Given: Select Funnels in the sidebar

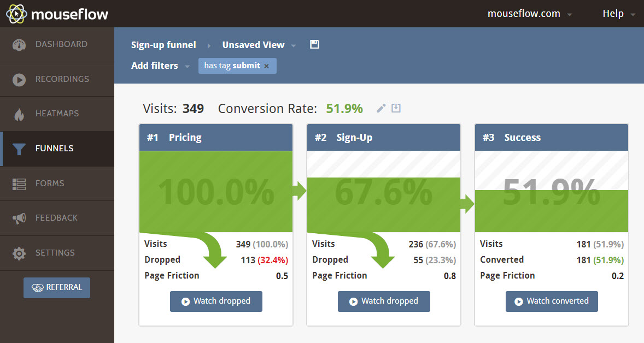Looking at the screenshot, I should (57, 149).
